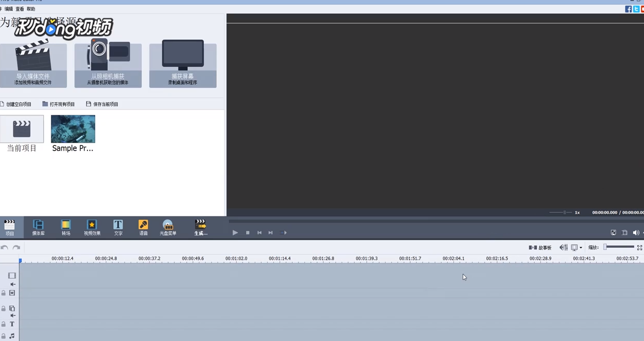Click the music track note icon
The width and height of the screenshot is (644, 341).
click(12, 336)
